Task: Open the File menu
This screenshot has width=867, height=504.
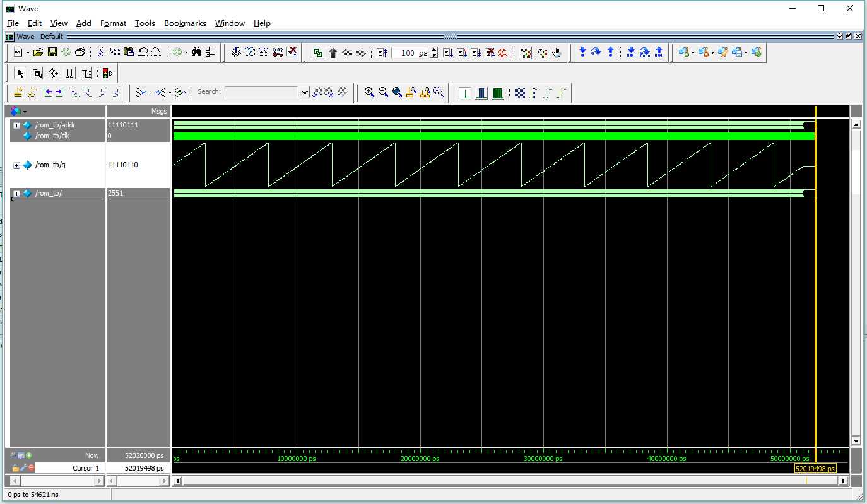Action: coord(13,23)
